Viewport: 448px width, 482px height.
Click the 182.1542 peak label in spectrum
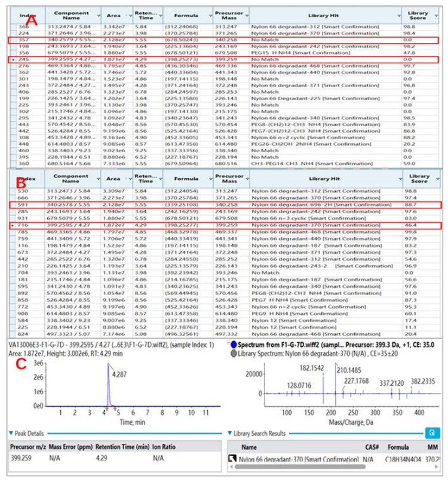[x=311, y=368]
